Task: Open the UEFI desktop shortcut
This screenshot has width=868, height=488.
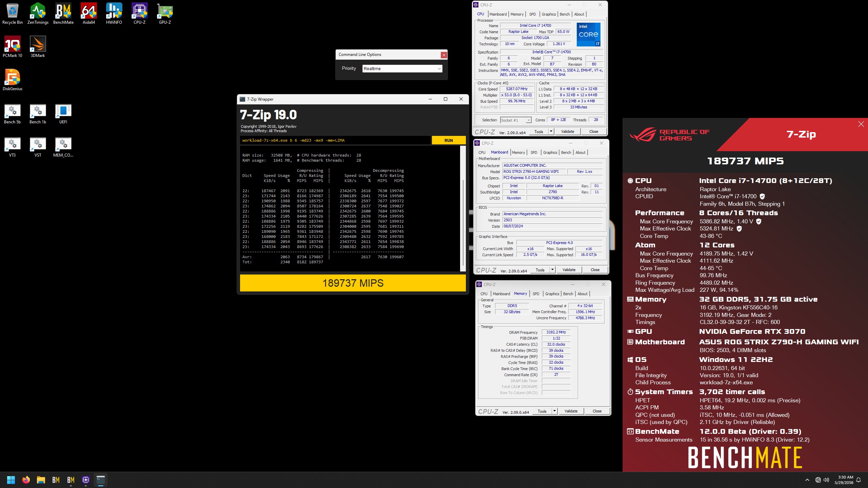Action: point(63,113)
